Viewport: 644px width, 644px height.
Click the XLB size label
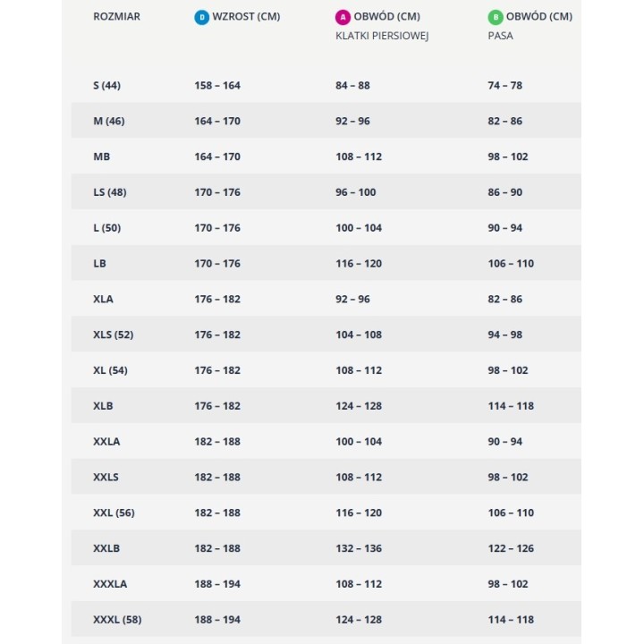[103, 406]
